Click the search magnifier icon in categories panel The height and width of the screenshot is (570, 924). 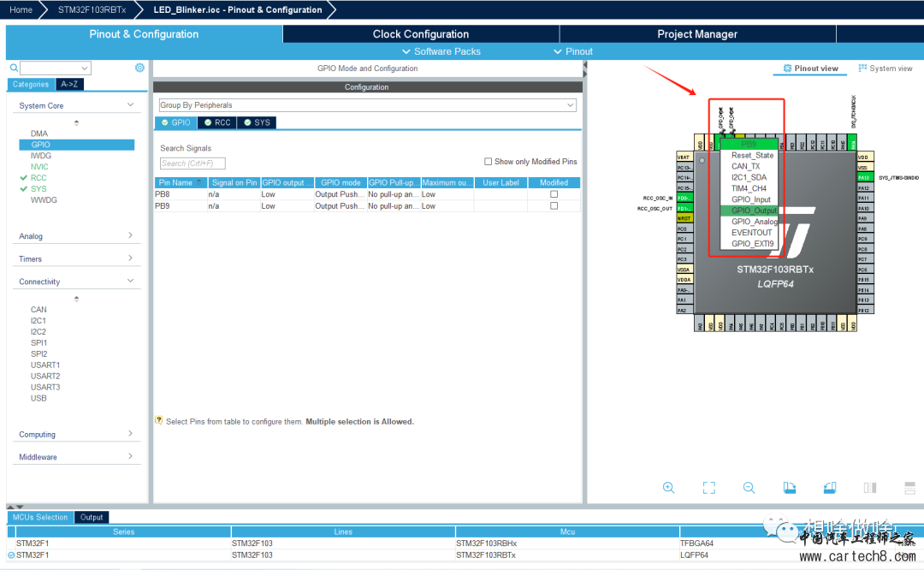[x=14, y=68]
